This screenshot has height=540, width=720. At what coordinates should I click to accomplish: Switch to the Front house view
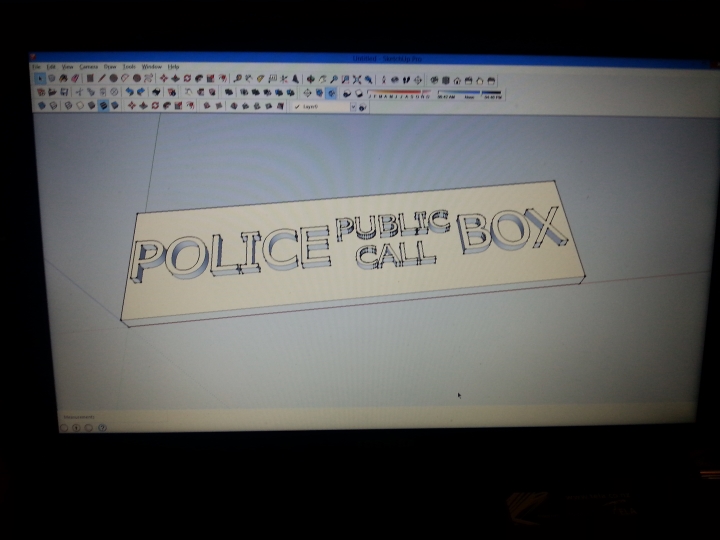coord(457,81)
